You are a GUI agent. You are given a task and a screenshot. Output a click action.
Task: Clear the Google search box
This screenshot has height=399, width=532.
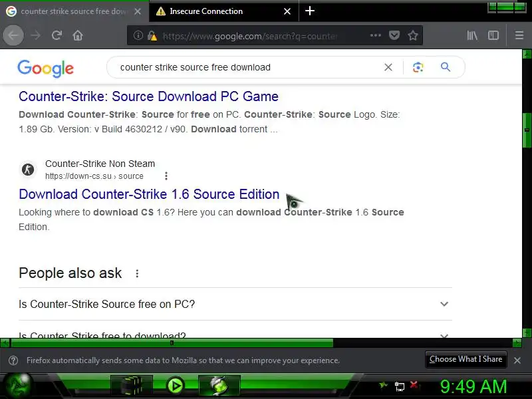(388, 67)
